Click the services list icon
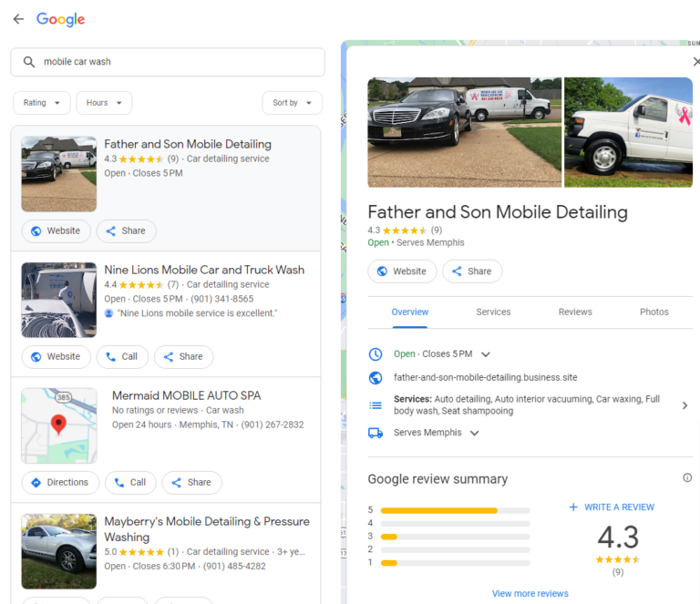This screenshot has height=604, width=700. click(376, 405)
